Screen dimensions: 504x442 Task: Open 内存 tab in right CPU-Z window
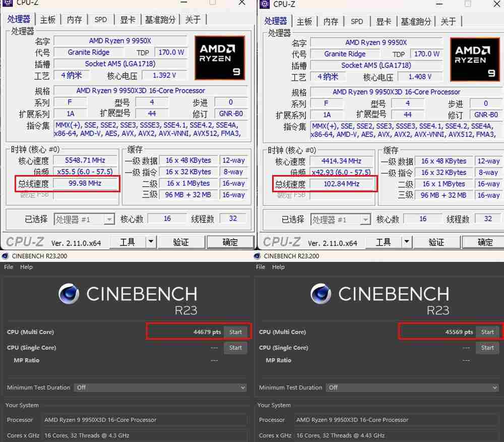click(x=331, y=22)
